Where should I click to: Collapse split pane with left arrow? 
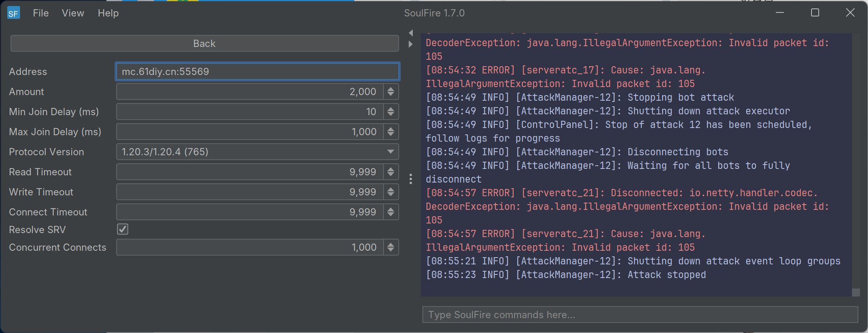tap(411, 33)
